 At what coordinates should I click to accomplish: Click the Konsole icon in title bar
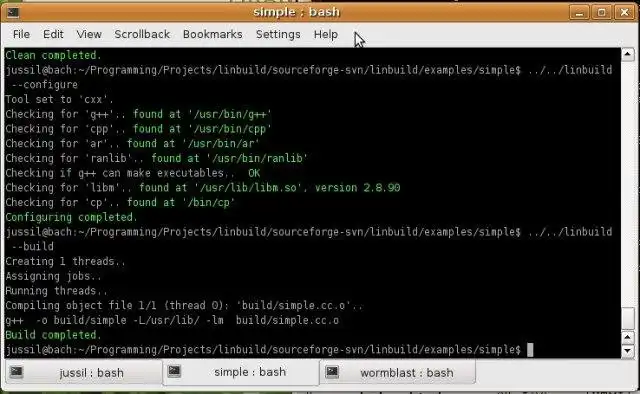(13, 13)
